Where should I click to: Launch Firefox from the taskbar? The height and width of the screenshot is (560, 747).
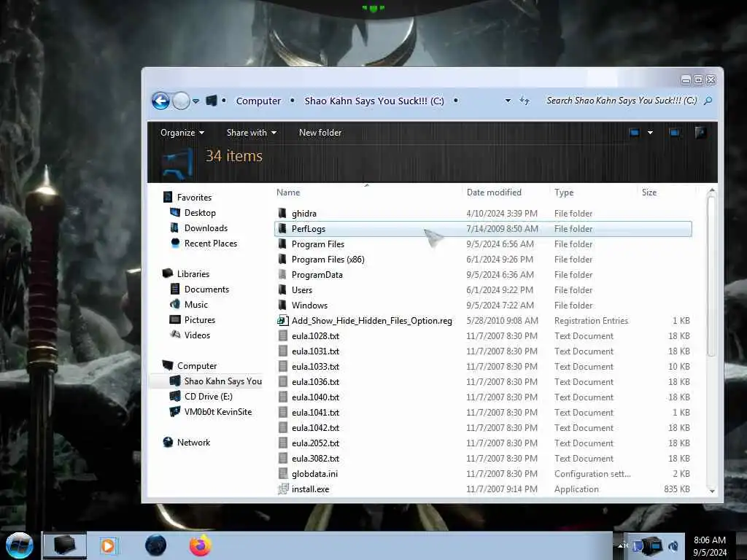(x=201, y=545)
